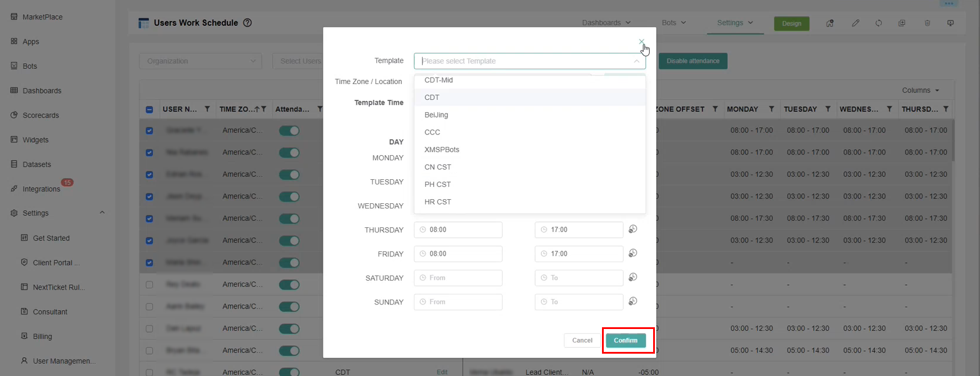Open the Organization dropdown
980x376 pixels.
tap(200, 61)
